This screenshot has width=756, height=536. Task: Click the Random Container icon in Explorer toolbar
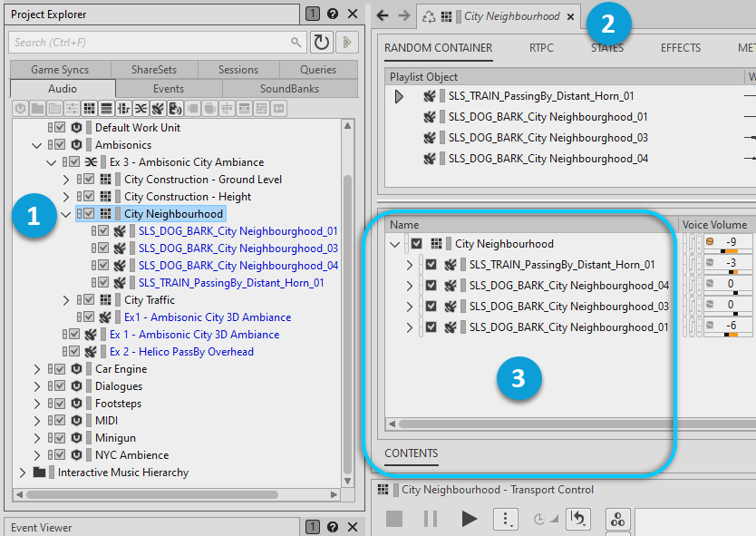tap(89, 108)
